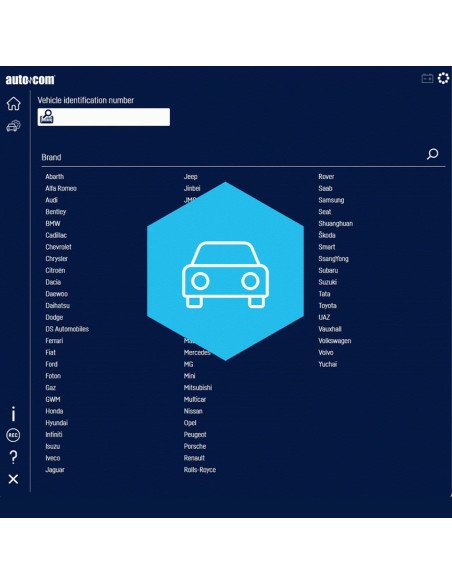Pick Honda brand
Screen dimensions: 452x584
54,411
